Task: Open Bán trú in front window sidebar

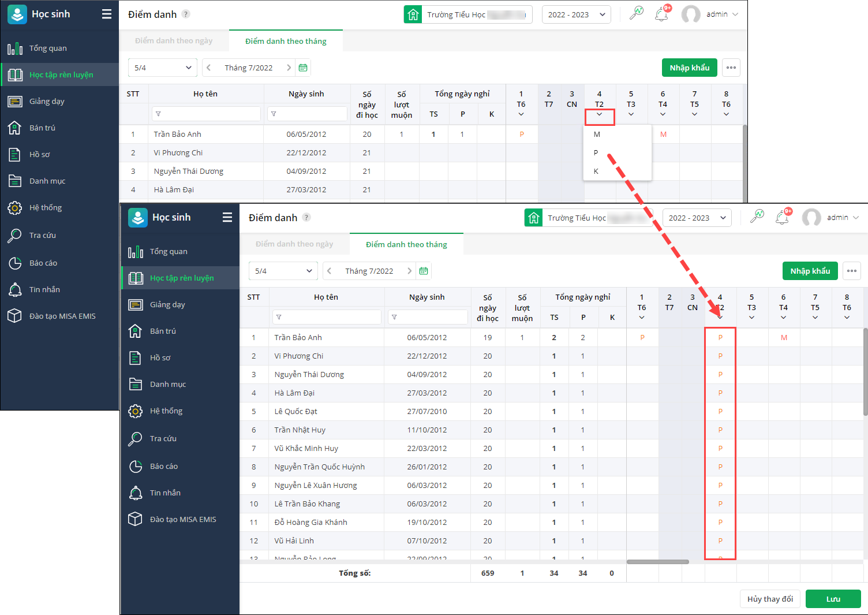Action: [x=180, y=331]
